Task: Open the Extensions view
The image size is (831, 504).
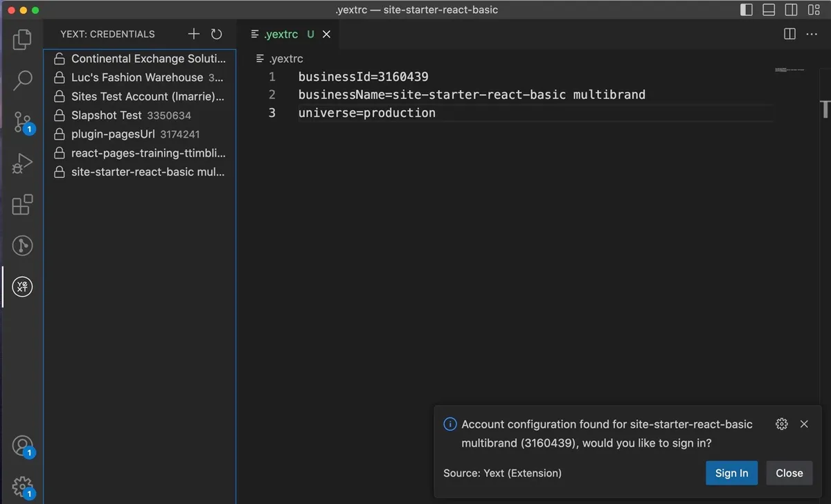Action: pos(22,204)
